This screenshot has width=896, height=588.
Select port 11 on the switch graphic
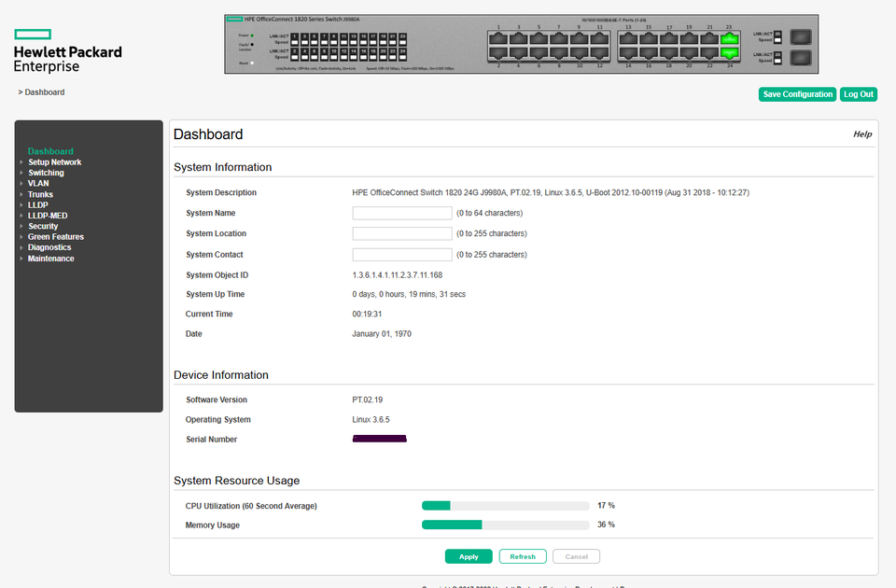click(599, 39)
